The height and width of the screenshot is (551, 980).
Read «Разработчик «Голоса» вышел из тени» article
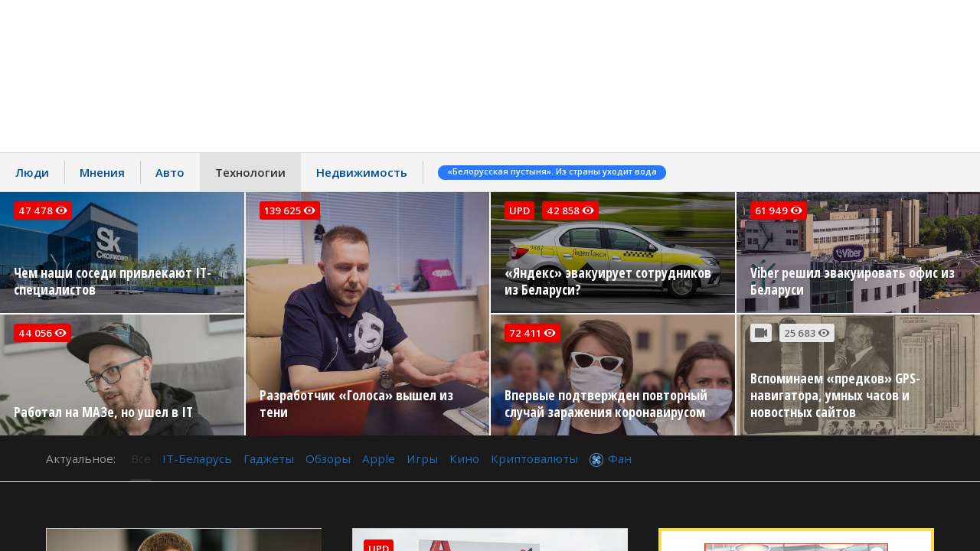point(357,404)
